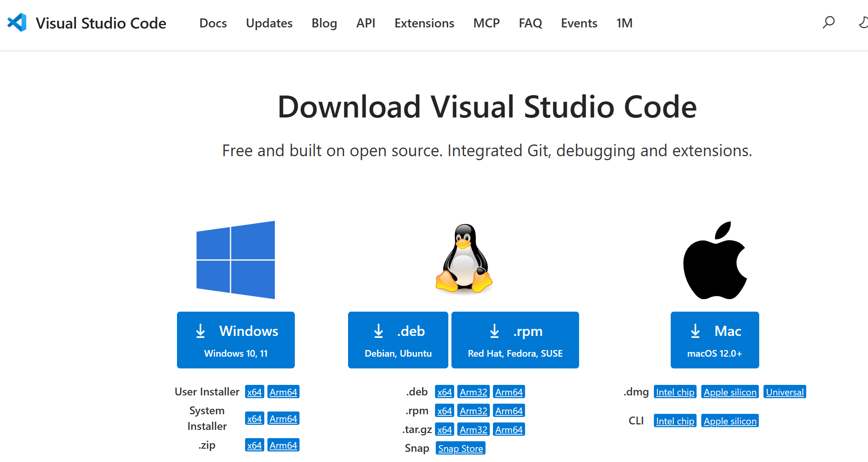868x462 pixels.
Task: Toggle the color theme moon icon
Action: 863,22
